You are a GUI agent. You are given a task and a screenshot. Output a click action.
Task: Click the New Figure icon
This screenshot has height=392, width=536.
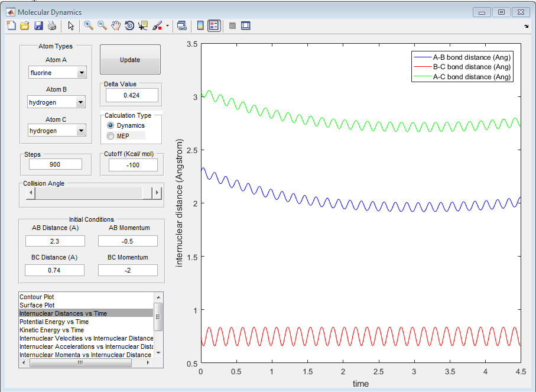pyautogui.click(x=11, y=25)
